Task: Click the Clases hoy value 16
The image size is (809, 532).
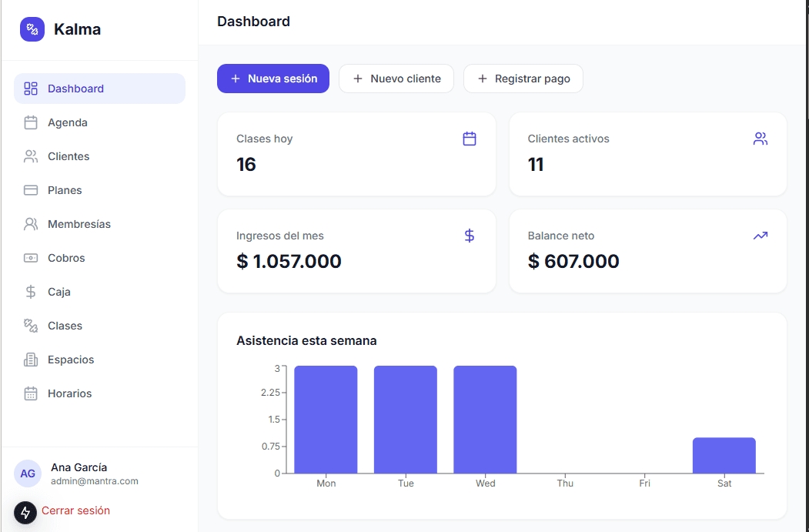Action: (x=246, y=165)
